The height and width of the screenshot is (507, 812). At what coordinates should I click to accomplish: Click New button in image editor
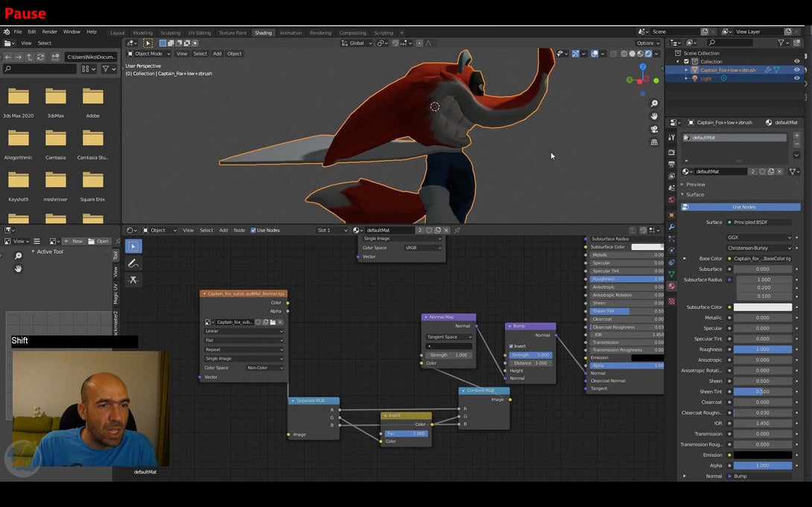click(73, 241)
